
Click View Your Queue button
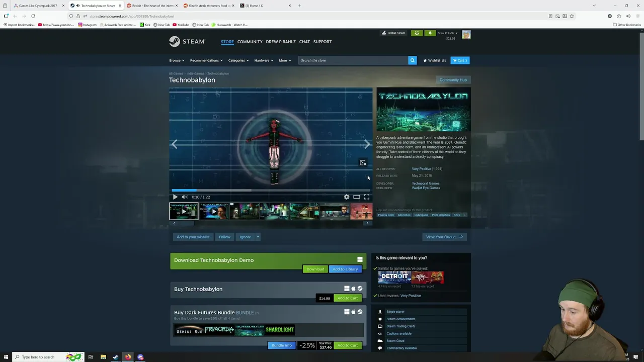[x=444, y=237]
